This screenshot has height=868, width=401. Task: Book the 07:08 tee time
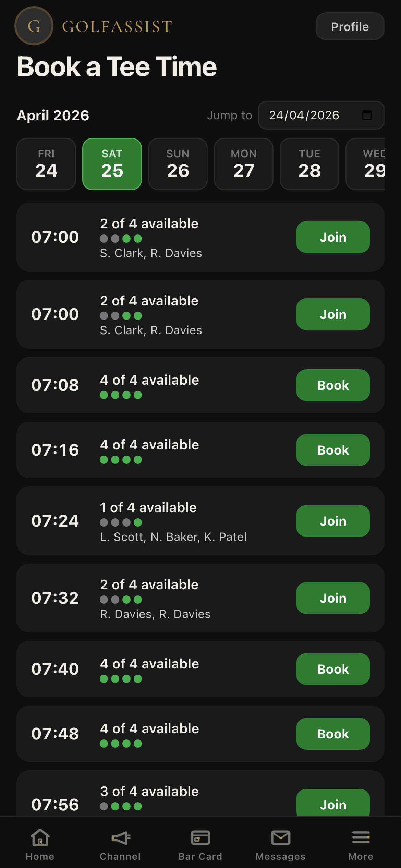click(x=333, y=385)
